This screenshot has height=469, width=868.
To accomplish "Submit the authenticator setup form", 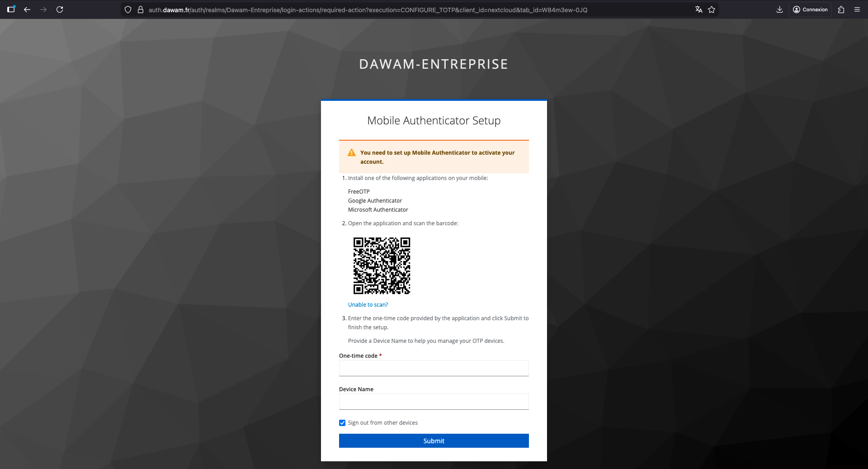I will (x=434, y=441).
